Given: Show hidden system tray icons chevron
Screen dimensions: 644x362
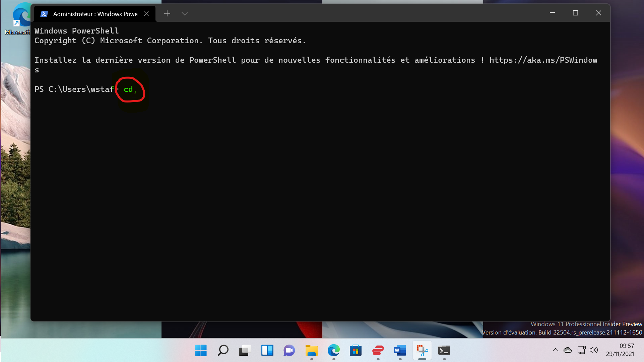Looking at the screenshot, I should (555, 350).
